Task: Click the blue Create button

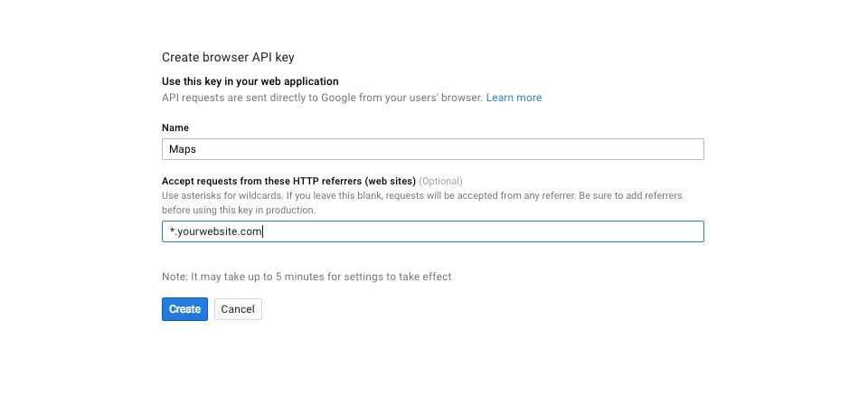Action: point(184,309)
